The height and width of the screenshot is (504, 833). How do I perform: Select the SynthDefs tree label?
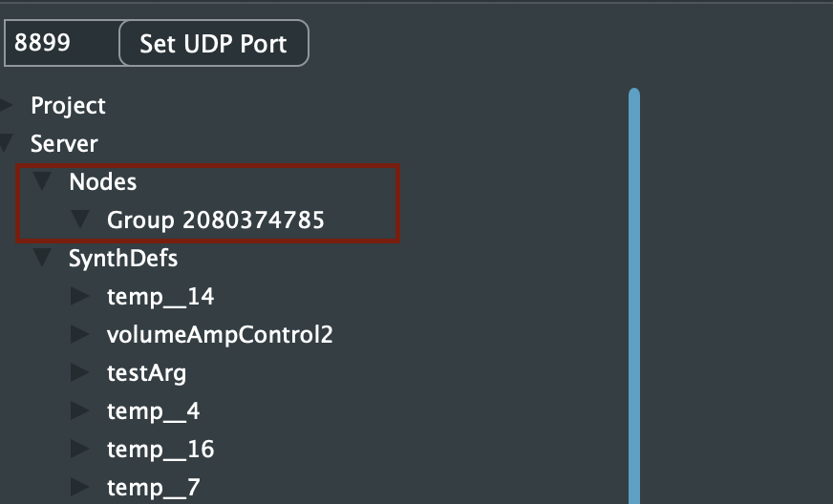coord(123,258)
